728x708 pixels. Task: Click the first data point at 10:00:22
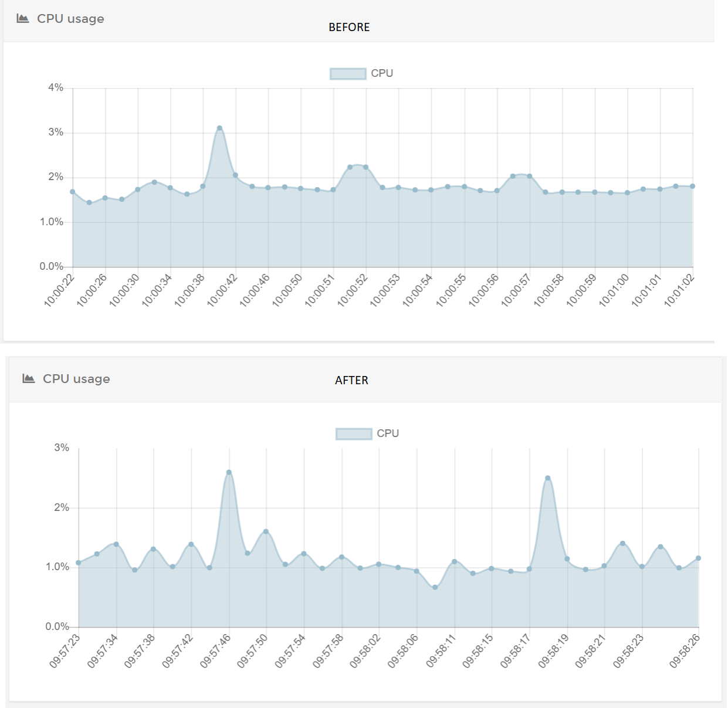point(73,192)
